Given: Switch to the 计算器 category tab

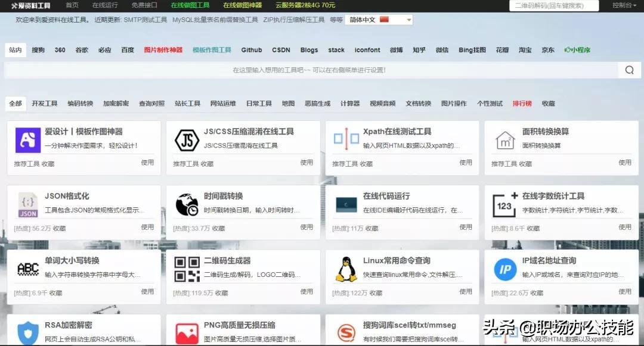Looking at the screenshot, I should point(350,103).
